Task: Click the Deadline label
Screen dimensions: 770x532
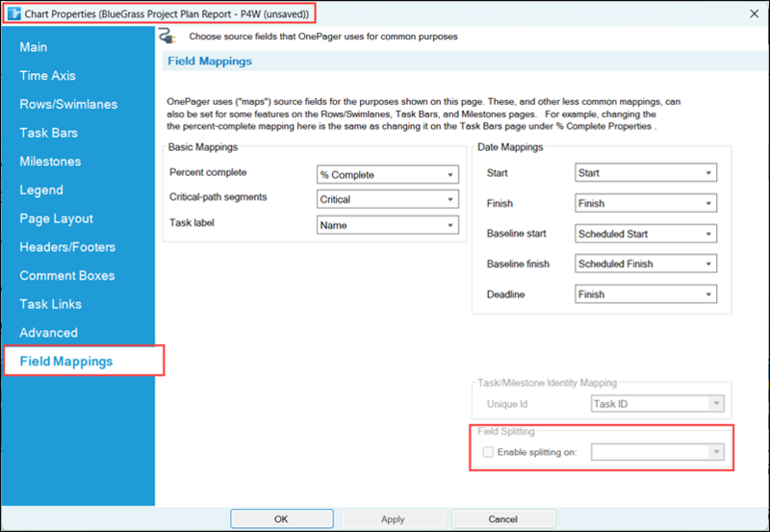Action: coord(506,294)
